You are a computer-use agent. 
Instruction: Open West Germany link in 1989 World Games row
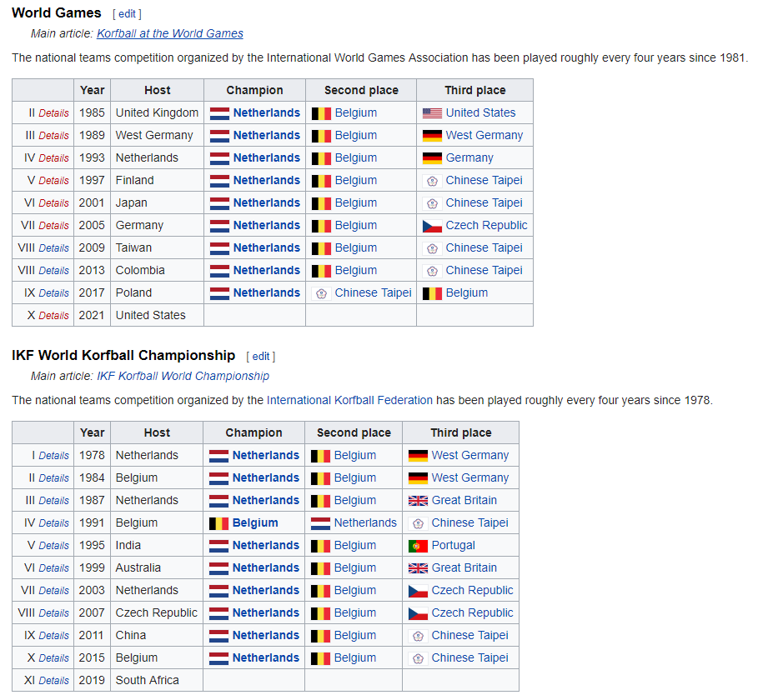[484, 135]
